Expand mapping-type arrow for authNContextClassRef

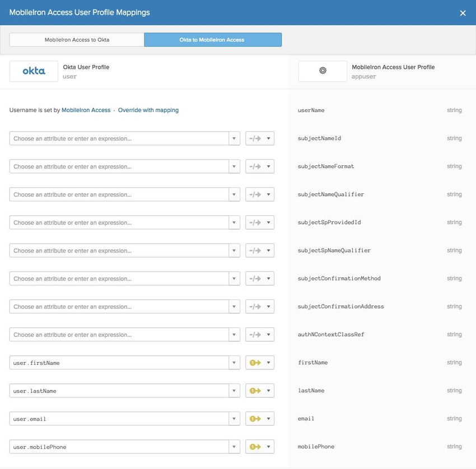(x=269, y=335)
